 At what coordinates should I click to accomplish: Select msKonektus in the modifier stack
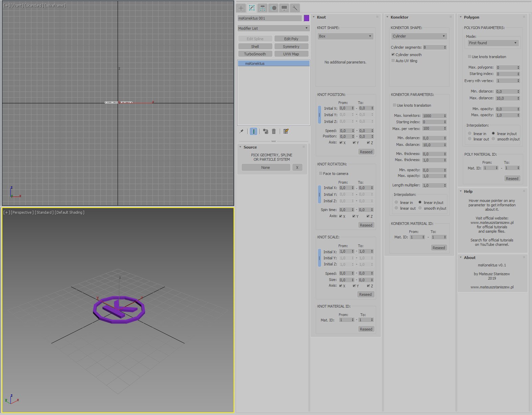(273, 63)
